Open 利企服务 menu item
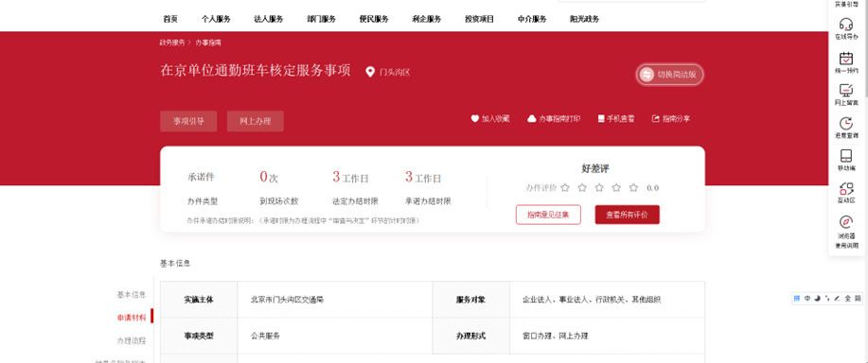The image size is (868, 363). point(426,19)
